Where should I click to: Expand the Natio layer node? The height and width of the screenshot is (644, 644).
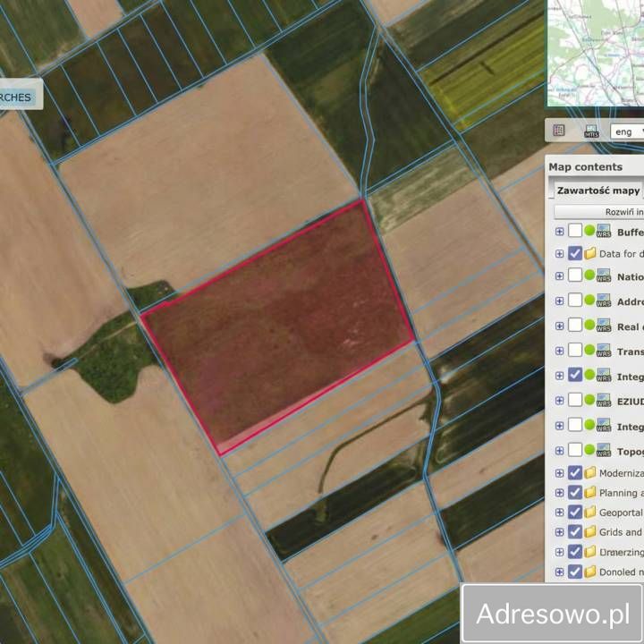pos(559,276)
